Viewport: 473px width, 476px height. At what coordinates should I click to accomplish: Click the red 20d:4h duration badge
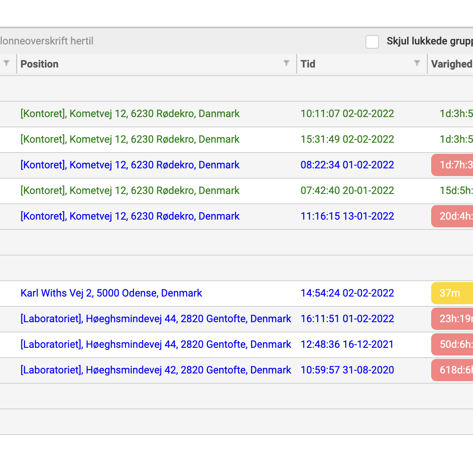tap(452, 216)
